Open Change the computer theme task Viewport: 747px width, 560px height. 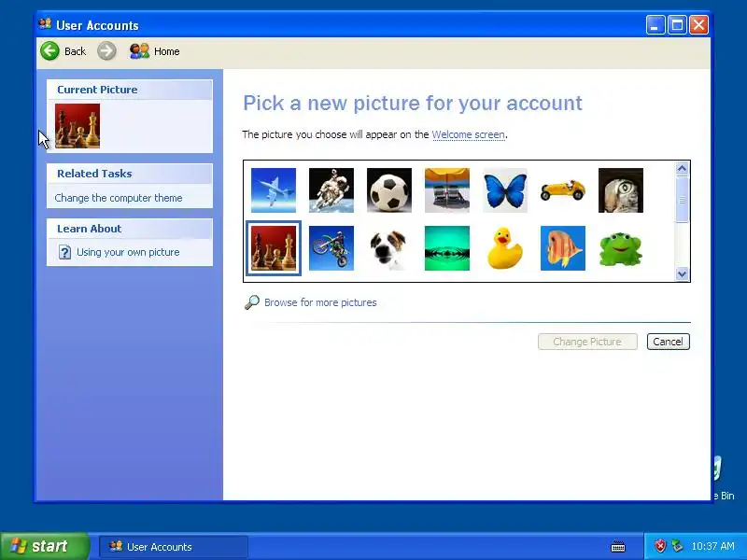119,198
